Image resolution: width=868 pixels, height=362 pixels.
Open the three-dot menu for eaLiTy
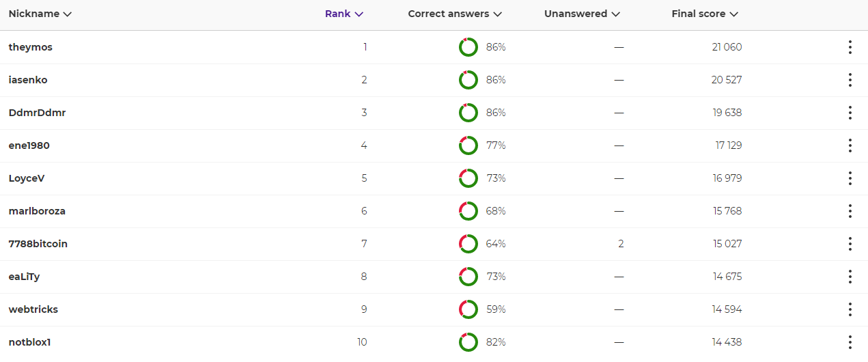850,277
